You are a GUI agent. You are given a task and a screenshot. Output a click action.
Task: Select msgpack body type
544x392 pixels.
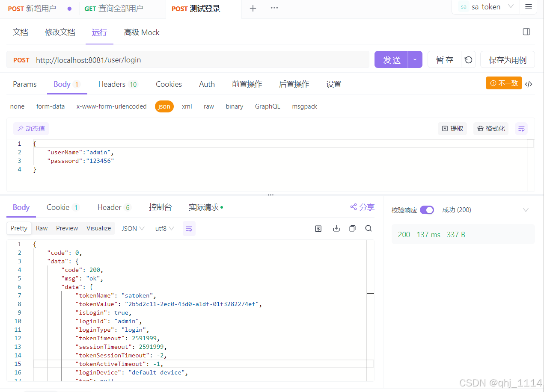[x=305, y=106]
